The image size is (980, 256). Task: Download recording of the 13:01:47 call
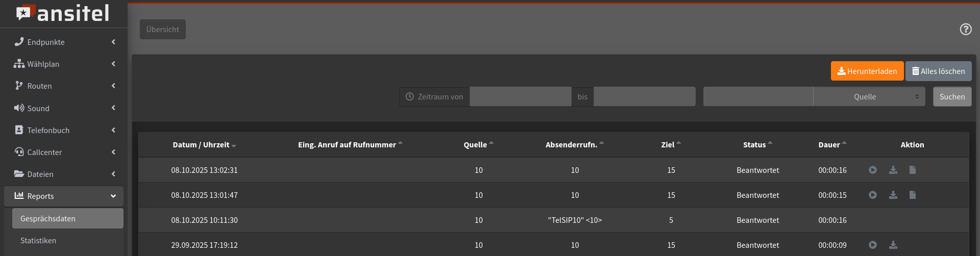893,195
